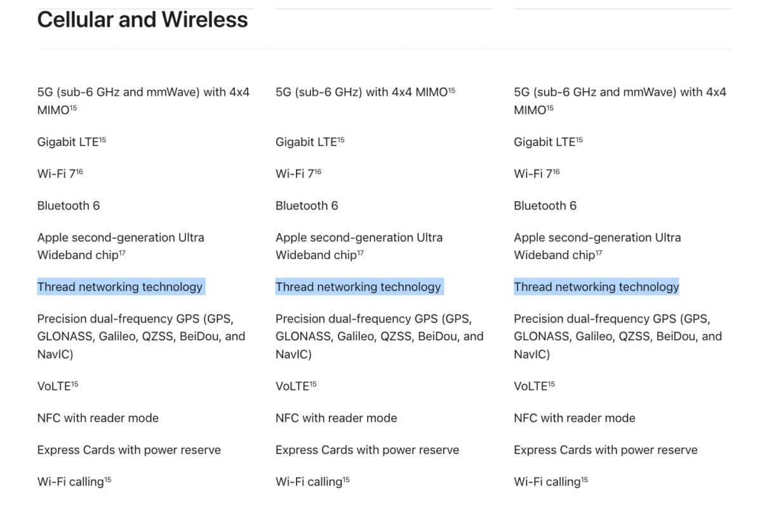Follow footnote 17 on middle-column Wideband chip
The height and width of the screenshot is (532, 762).
pos(361,253)
